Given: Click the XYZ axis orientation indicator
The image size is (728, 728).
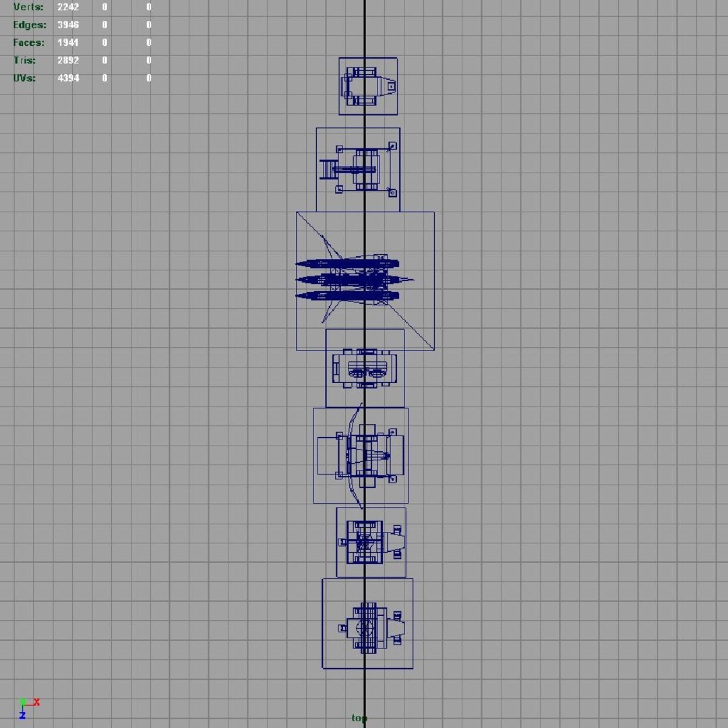Looking at the screenshot, I should point(29,708).
